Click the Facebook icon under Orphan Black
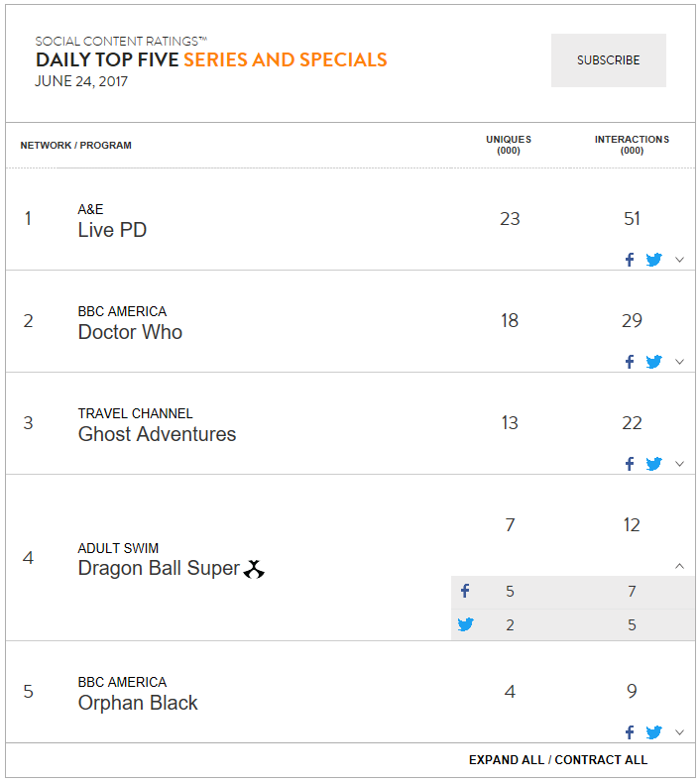 pyautogui.click(x=630, y=732)
